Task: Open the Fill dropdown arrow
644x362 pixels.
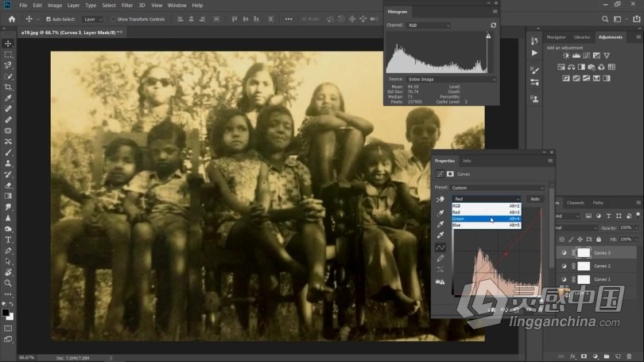Action: (x=636, y=239)
